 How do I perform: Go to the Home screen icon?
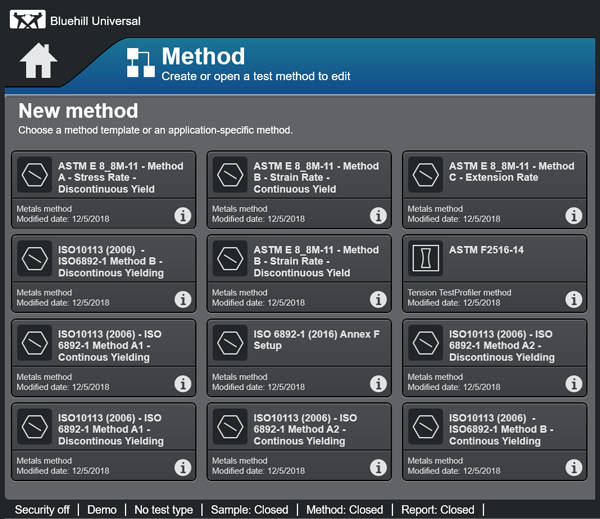(38, 60)
